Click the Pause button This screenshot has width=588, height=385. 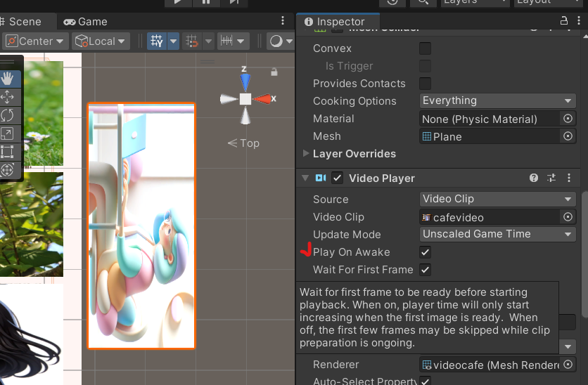point(206,2)
